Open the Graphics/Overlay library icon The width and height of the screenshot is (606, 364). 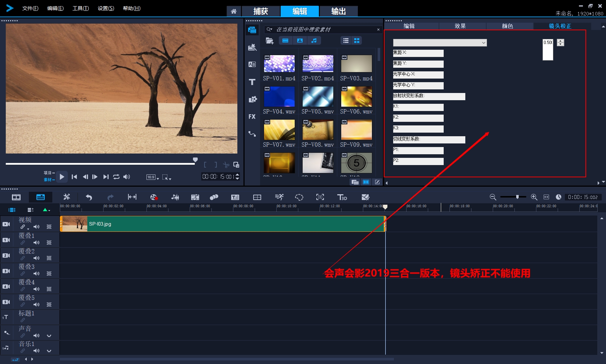click(252, 99)
